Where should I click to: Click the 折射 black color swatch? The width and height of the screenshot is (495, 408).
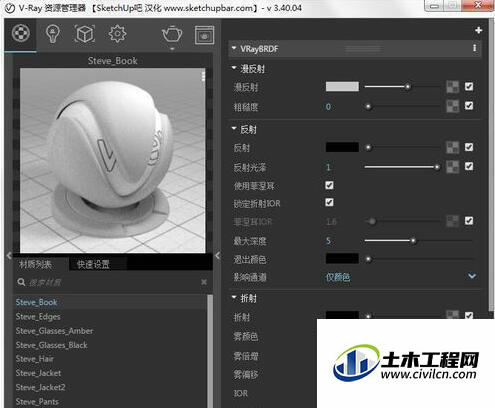point(342,315)
